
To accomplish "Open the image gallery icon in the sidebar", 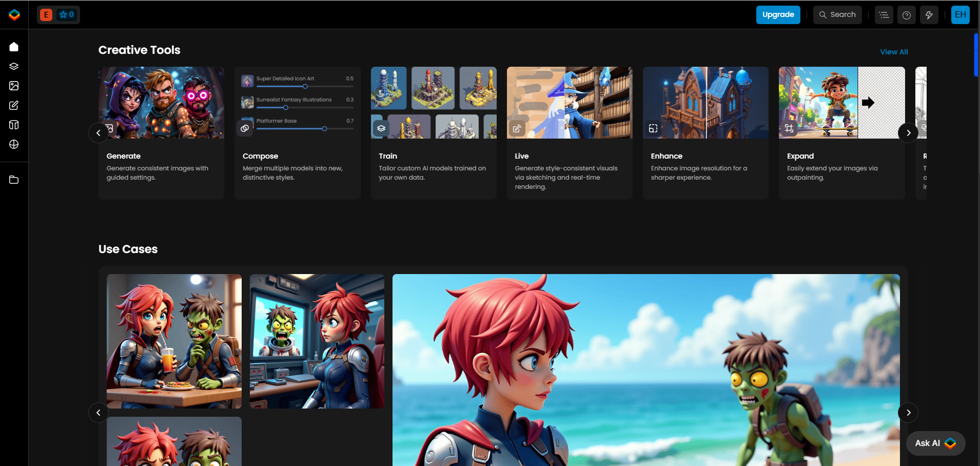I will (x=14, y=86).
